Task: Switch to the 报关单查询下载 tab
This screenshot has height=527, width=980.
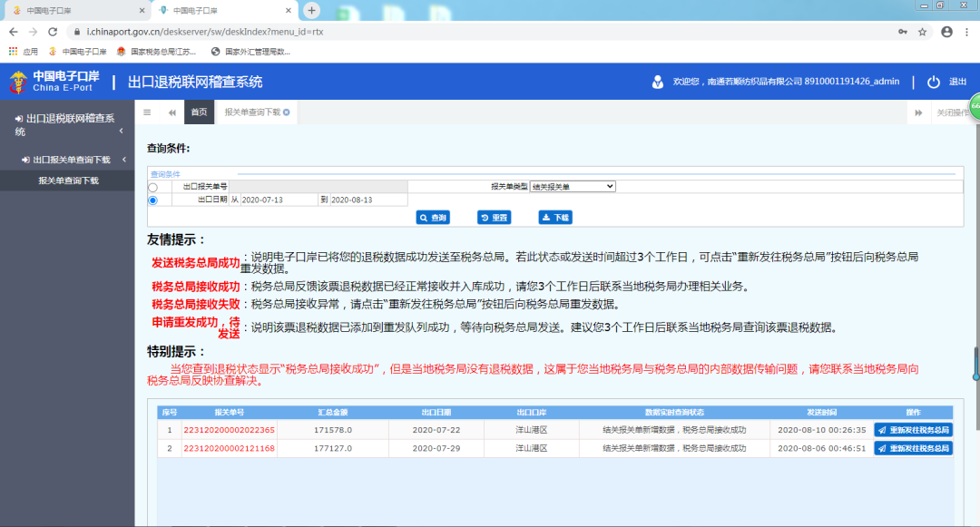Action: (x=252, y=112)
